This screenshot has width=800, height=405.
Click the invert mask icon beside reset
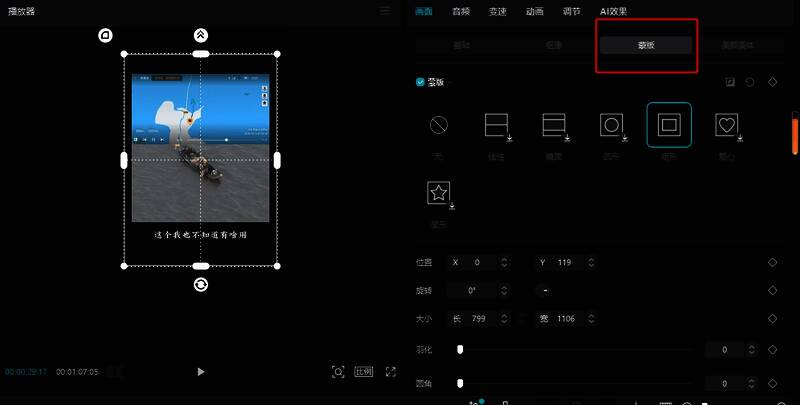click(730, 82)
